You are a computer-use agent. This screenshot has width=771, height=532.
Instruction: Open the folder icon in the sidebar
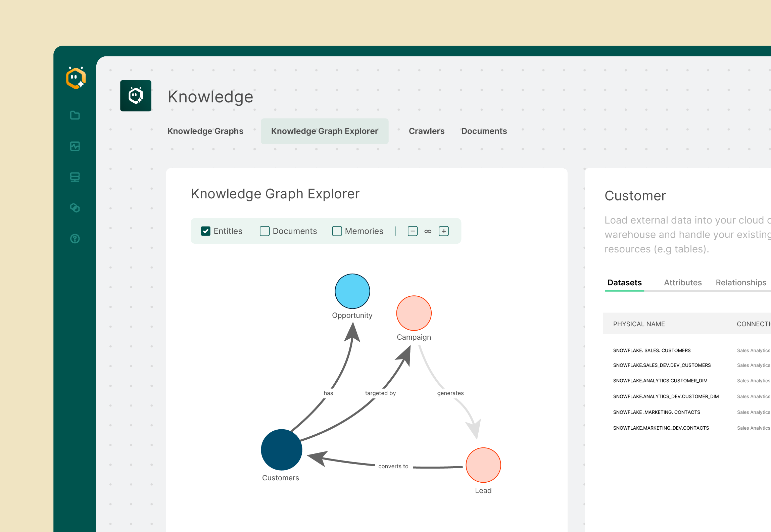(75, 115)
